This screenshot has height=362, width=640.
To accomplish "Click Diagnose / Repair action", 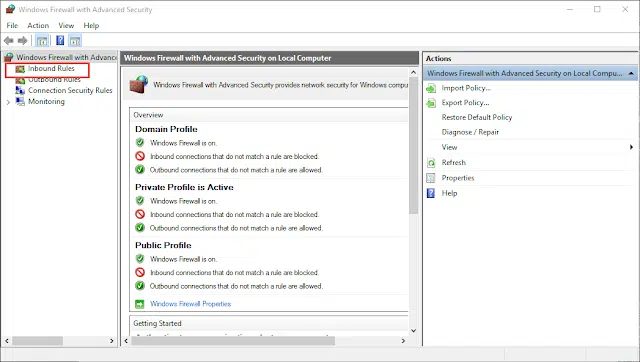I will point(470,132).
